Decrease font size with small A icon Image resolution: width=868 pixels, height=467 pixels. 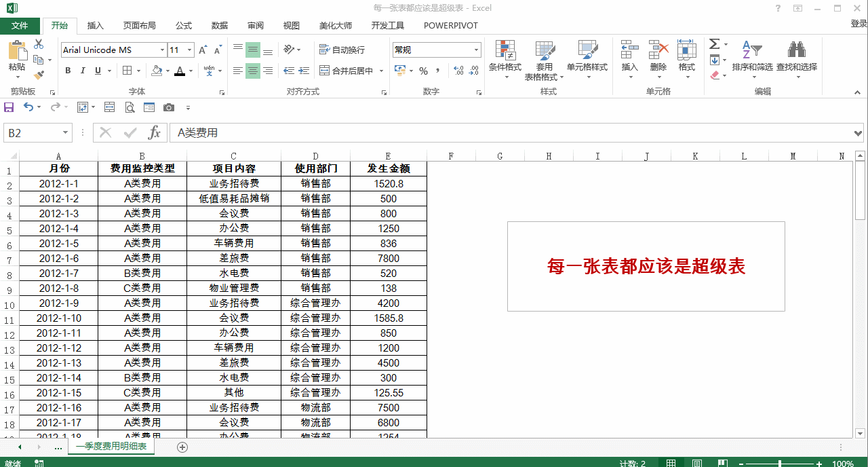(x=218, y=50)
